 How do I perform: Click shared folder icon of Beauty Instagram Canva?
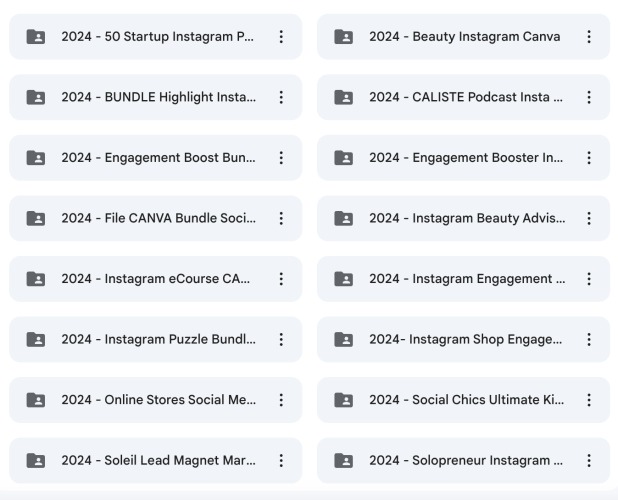tap(343, 37)
